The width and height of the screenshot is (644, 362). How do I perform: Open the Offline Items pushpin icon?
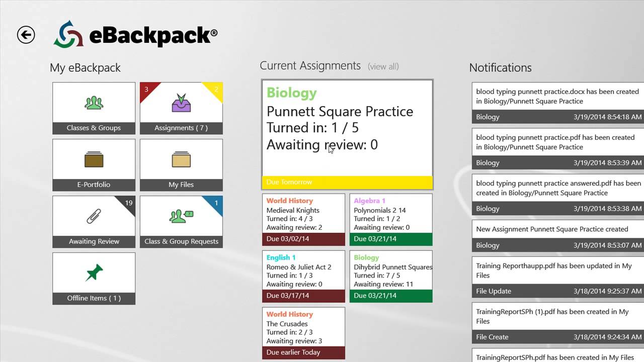pos(94,273)
